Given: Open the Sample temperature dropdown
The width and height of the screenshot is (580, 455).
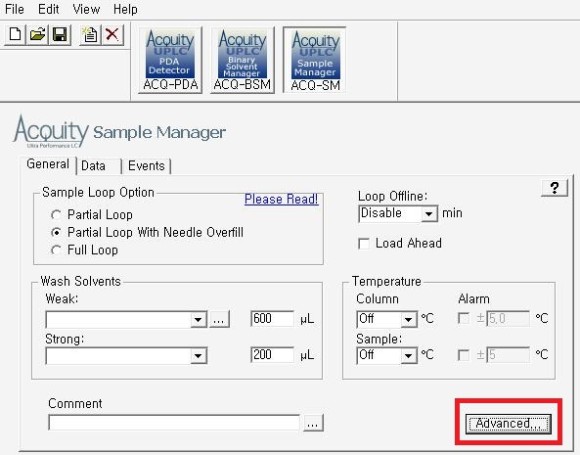Looking at the screenshot, I should [x=409, y=356].
